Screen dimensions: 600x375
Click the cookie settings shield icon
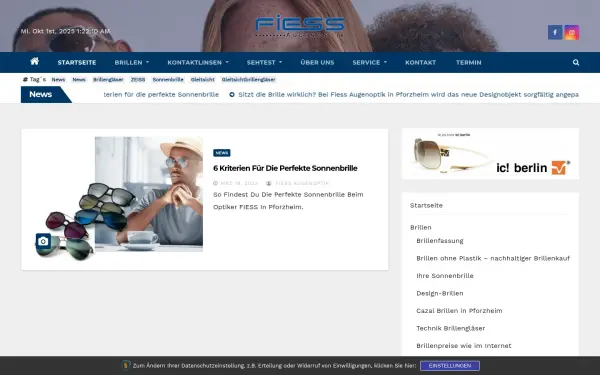(x=126, y=365)
